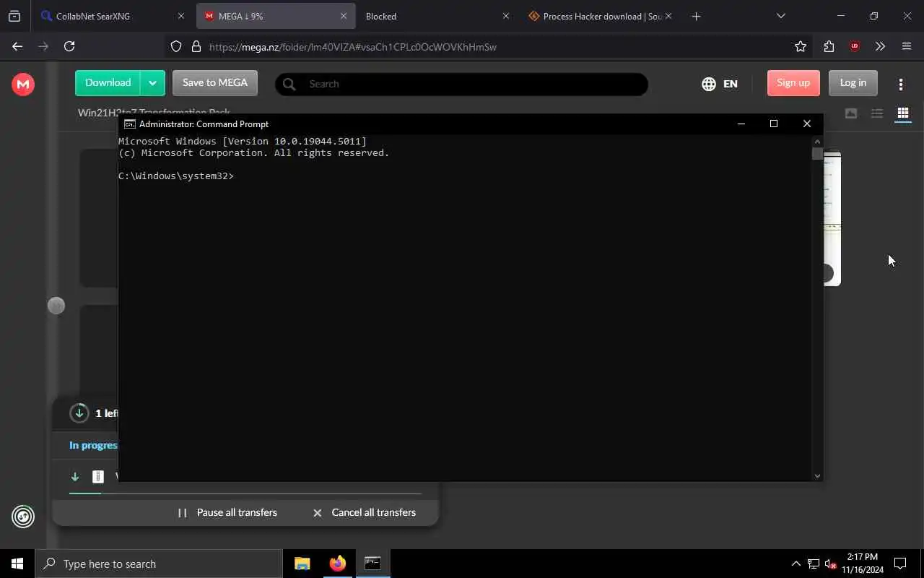Cancel all transfers
924x578 pixels.
point(365,512)
